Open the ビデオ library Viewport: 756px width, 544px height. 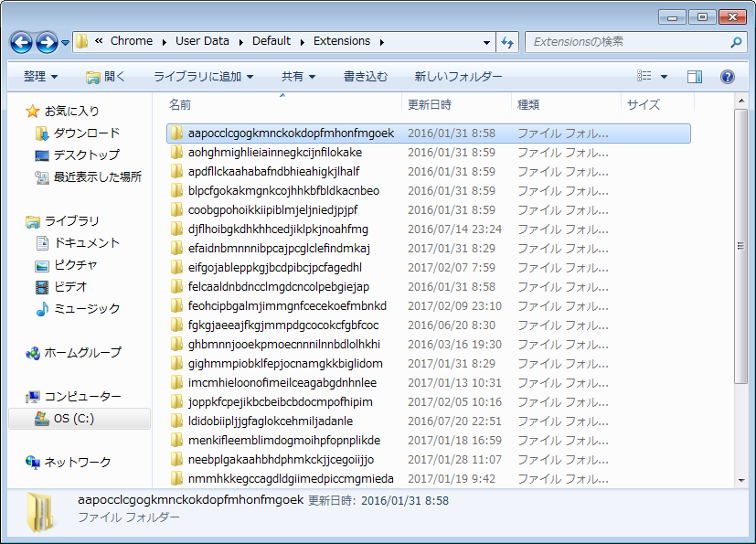point(61,286)
